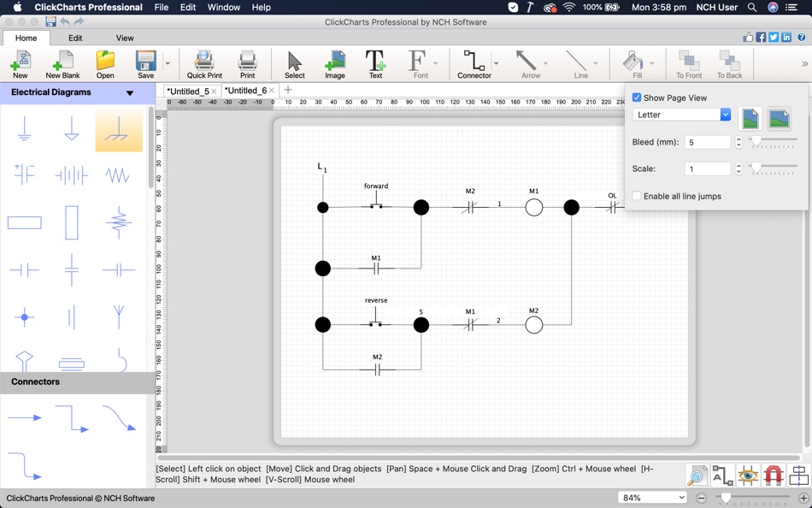Open the Help menu

pos(261,7)
